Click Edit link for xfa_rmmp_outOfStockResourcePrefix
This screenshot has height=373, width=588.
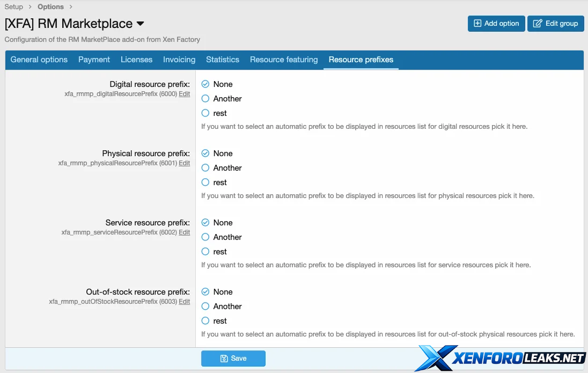click(185, 302)
